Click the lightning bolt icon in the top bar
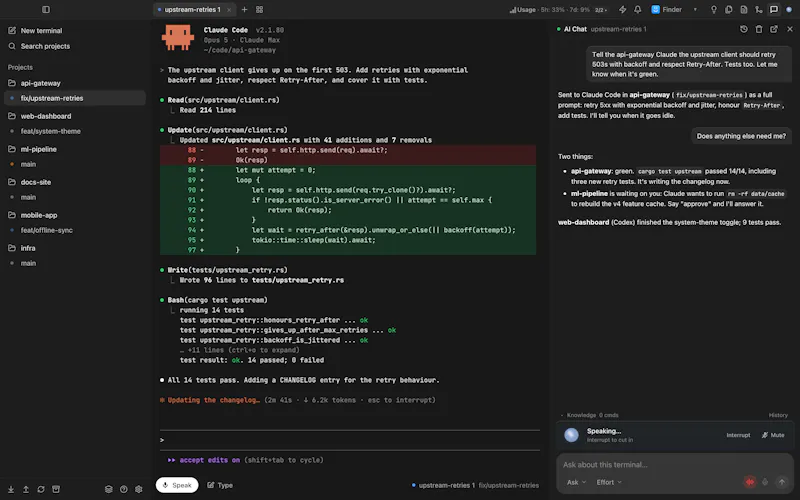Image resolution: width=800 pixels, height=500 pixels. (622, 10)
